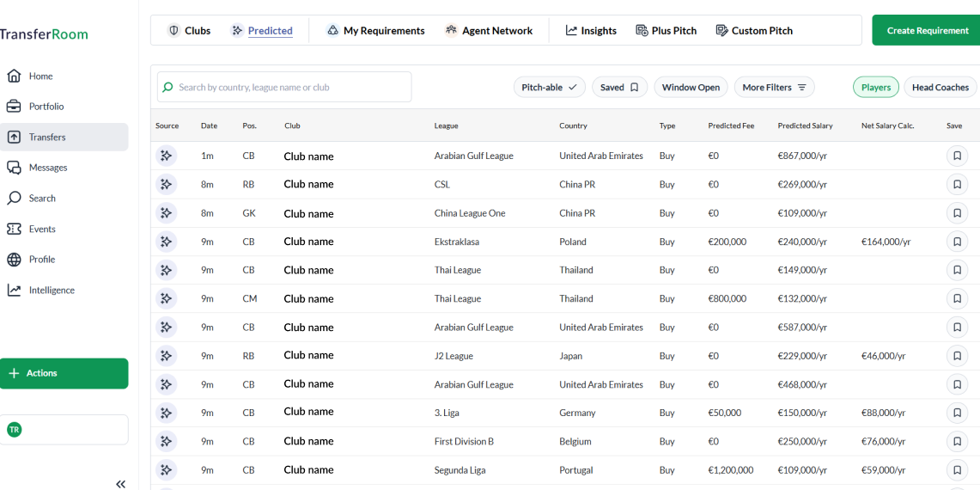980x490 pixels.
Task: Toggle the Pitch-able filter chip
Action: point(550,88)
